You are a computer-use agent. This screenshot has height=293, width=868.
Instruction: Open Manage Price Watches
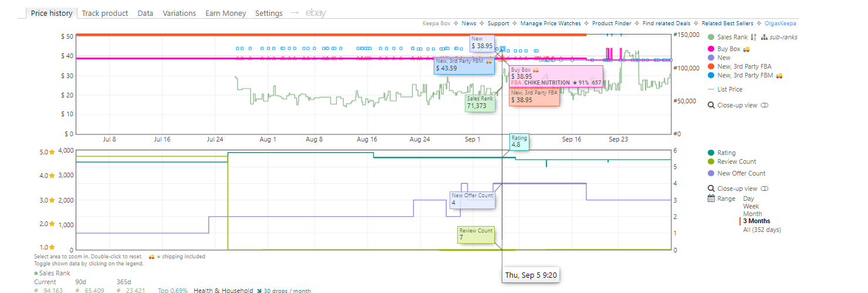[x=550, y=23]
